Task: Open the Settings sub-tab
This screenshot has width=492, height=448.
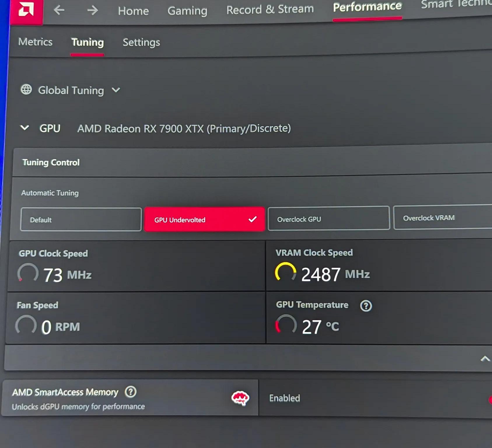Action: (141, 43)
